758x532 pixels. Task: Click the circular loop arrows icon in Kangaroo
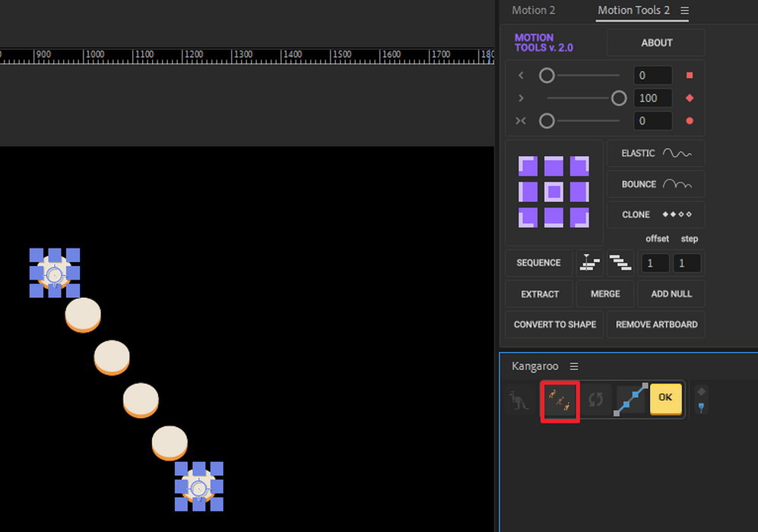click(x=595, y=399)
